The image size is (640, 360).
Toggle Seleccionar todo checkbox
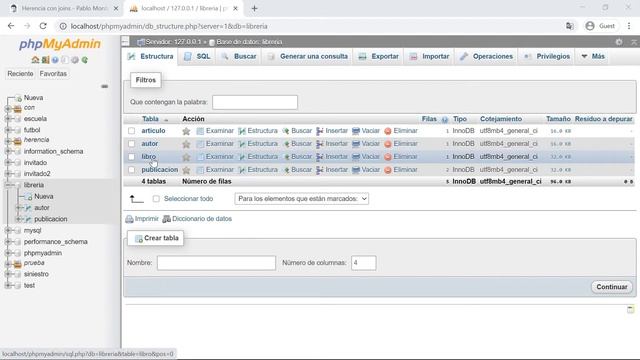tap(156, 199)
